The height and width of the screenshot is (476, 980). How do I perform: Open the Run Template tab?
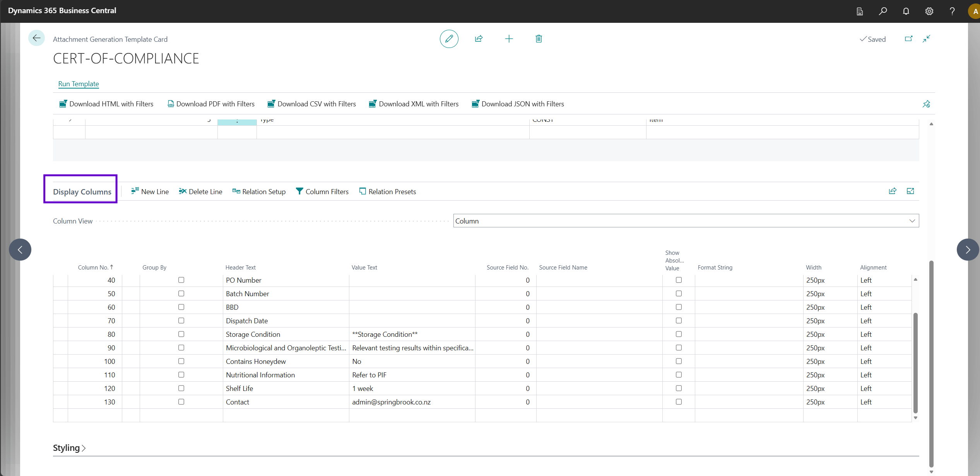pyautogui.click(x=79, y=84)
